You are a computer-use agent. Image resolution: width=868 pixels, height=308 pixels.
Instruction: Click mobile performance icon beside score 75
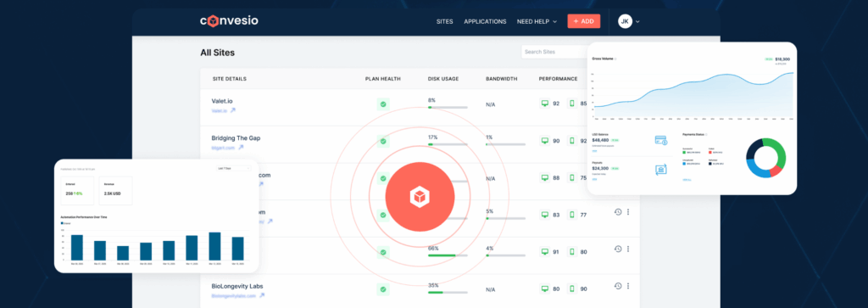pos(572,178)
